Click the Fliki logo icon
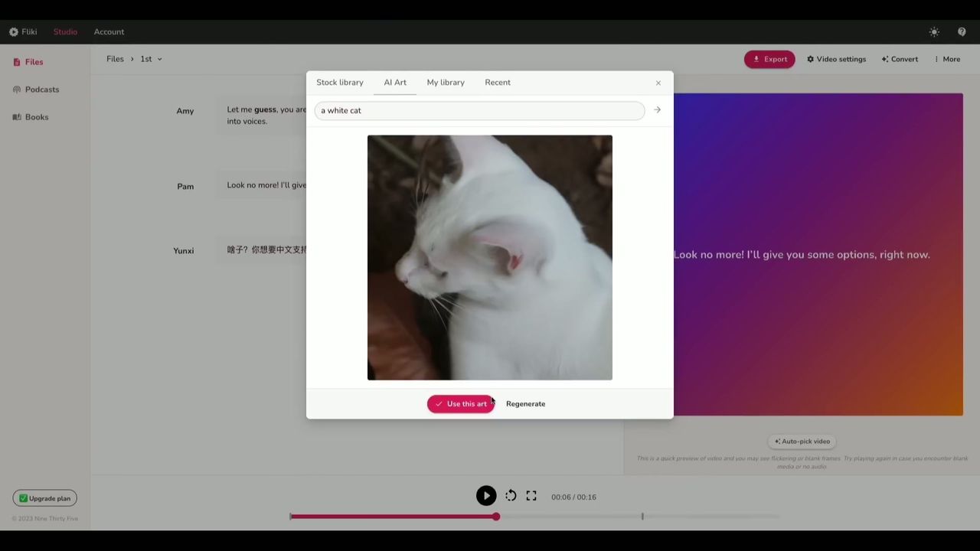Viewport: 980px width, 551px height. click(x=13, y=31)
